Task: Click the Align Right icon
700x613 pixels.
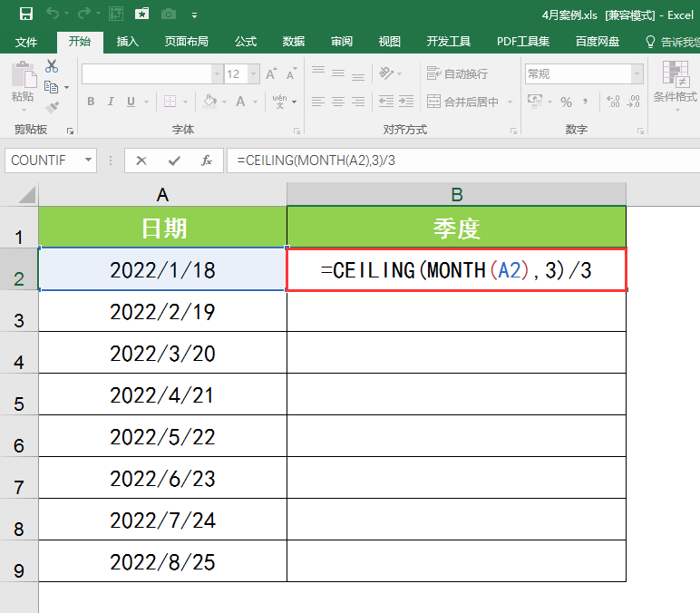Action: 357,102
